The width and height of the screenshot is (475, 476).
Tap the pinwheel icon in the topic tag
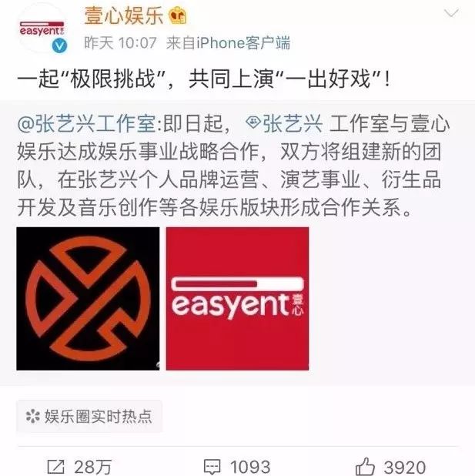[x=33, y=416]
